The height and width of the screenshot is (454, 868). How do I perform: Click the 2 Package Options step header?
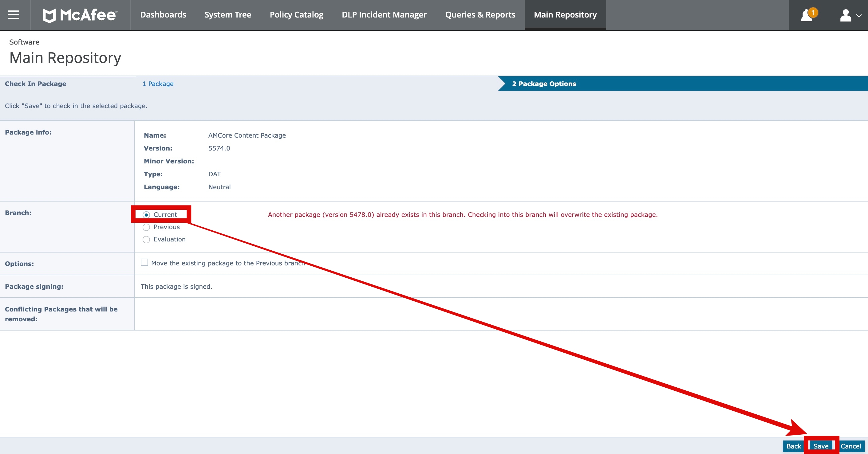(x=544, y=84)
